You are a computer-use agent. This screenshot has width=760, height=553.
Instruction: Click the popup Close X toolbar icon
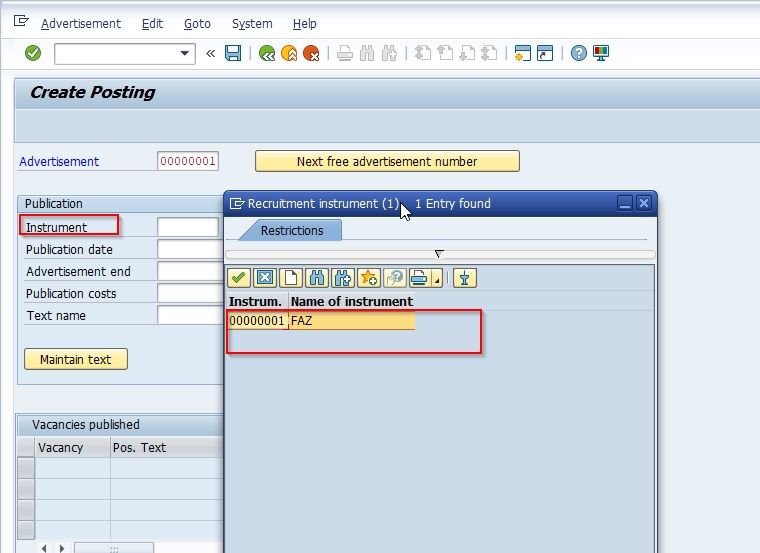265,278
